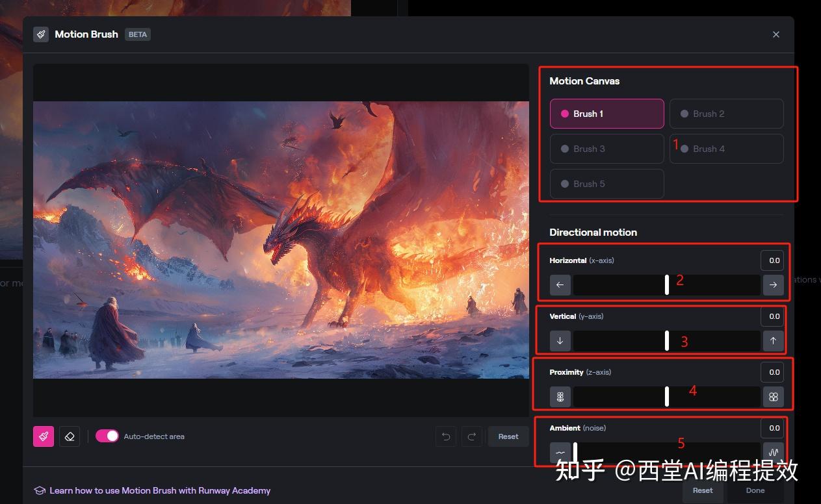Click the BETA badge
This screenshot has height=504, width=821.
click(x=138, y=34)
